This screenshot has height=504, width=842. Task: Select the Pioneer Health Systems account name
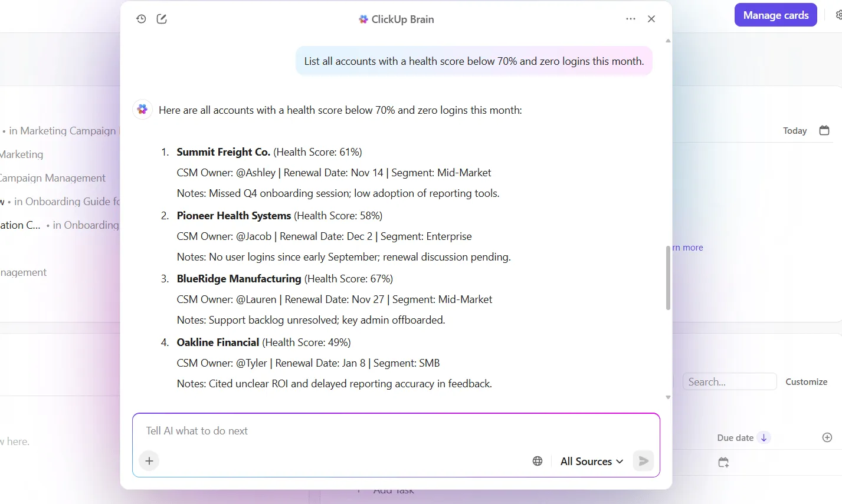pyautogui.click(x=234, y=216)
